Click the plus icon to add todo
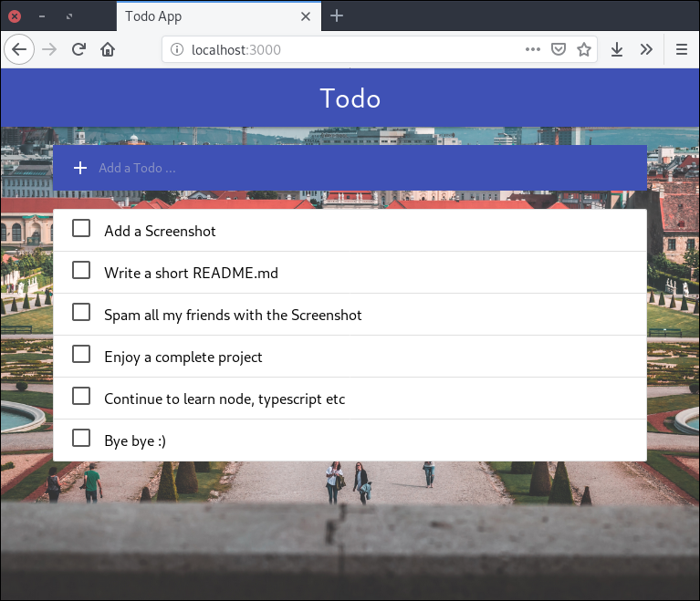This screenshot has width=700, height=601. 80,168
